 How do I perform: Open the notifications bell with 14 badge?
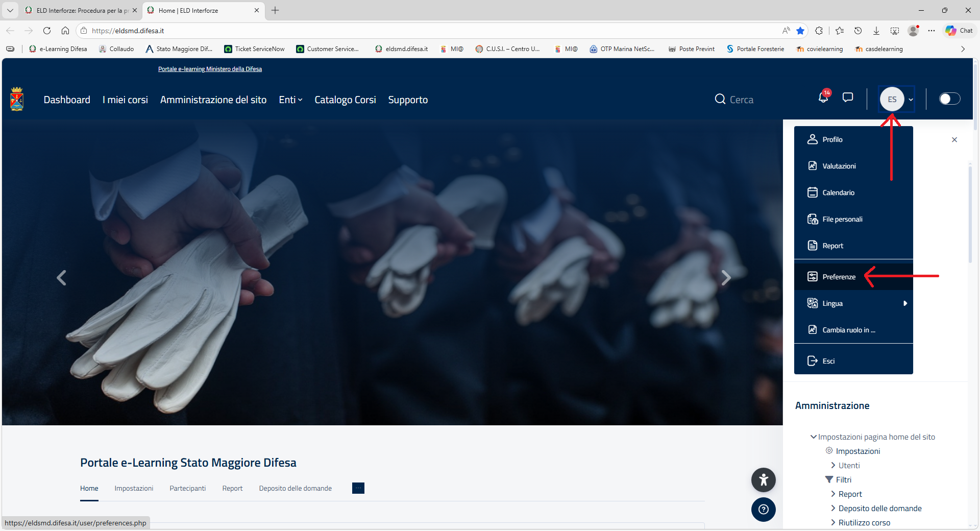pyautogui.click(x=823, y=97)
